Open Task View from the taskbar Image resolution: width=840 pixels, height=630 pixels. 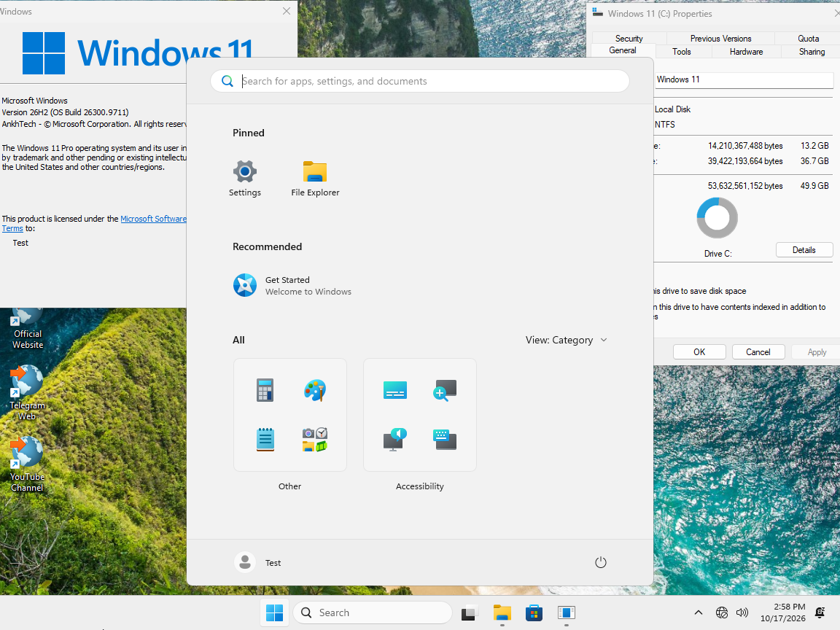(470, 612)
